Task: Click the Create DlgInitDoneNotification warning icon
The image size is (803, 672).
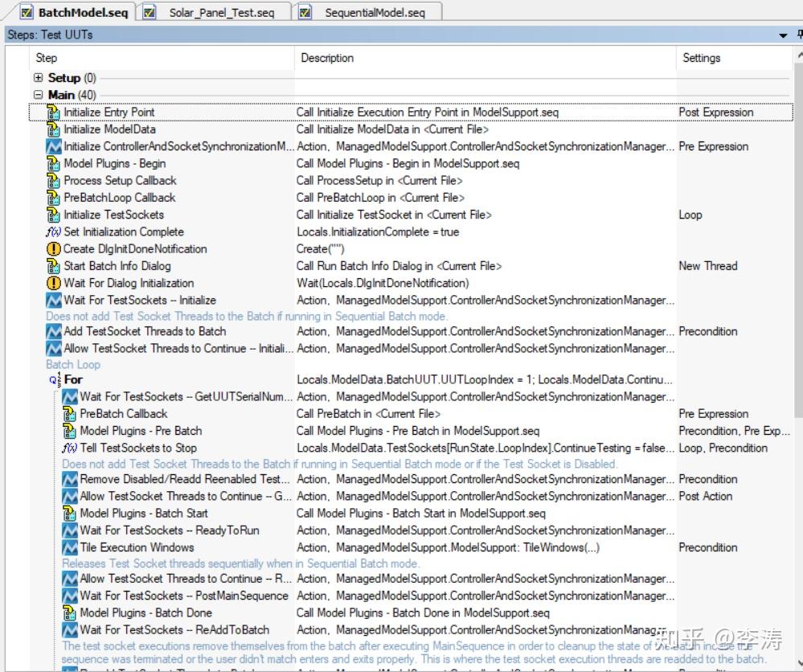Action: 54,249
